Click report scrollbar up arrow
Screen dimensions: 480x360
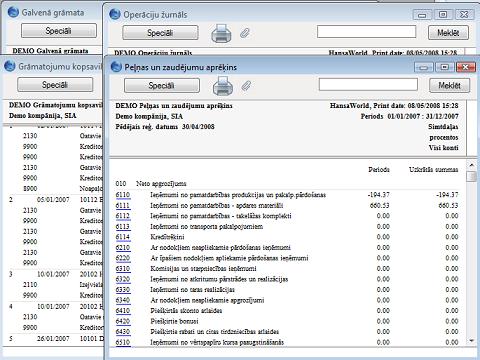tap(472, 165)
